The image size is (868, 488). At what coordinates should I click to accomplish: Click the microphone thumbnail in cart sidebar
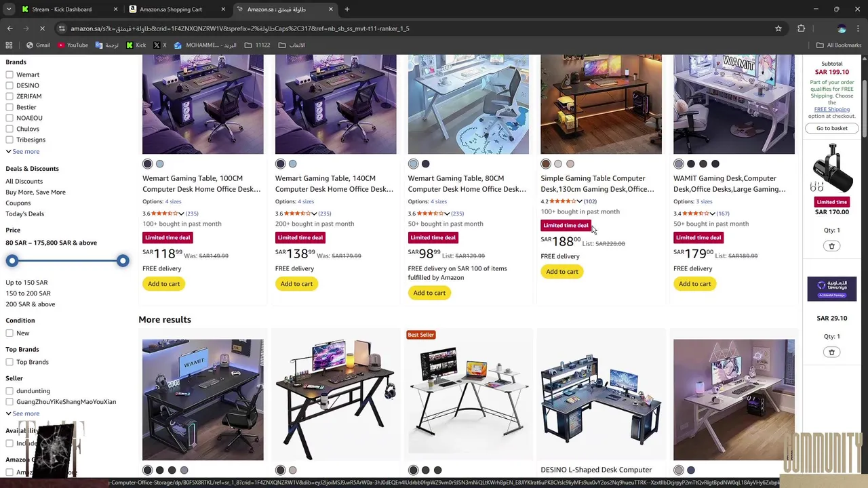click(831, 167)
